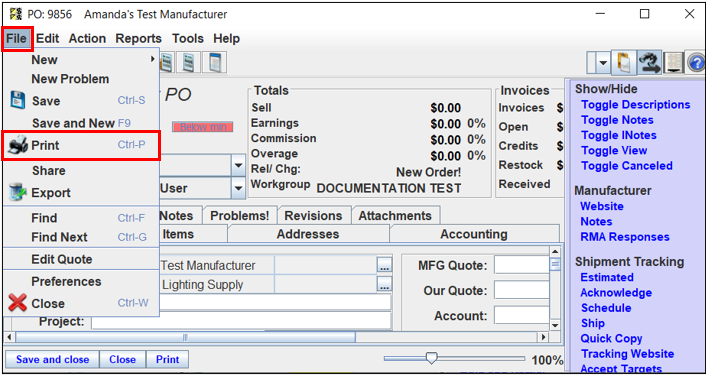Switch to the Attachments tab
Viewport: 706px width, 377px height.
(x=395, y=216)
